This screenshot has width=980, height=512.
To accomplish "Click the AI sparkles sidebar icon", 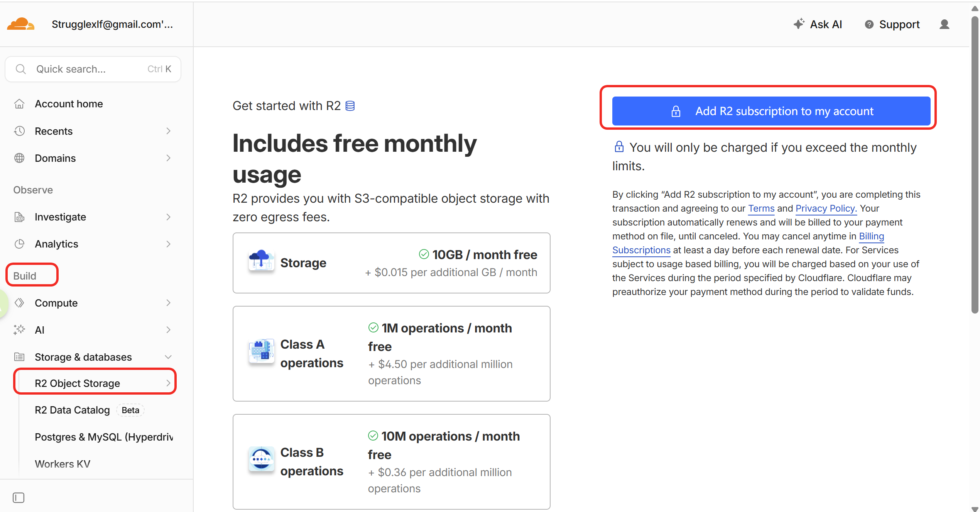I will tap(19, 330).
